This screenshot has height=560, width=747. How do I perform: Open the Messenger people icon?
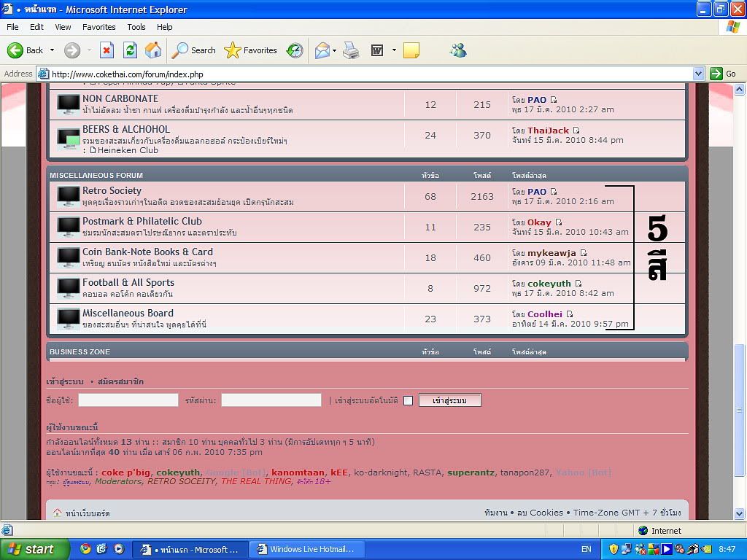(458, 50)
